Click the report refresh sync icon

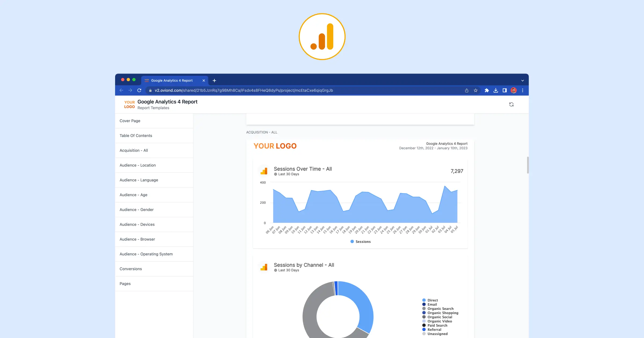point(511,104)
